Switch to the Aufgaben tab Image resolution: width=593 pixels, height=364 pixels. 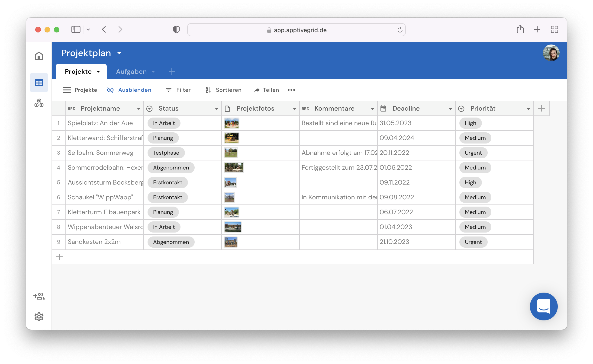click(x=132, y=71)
